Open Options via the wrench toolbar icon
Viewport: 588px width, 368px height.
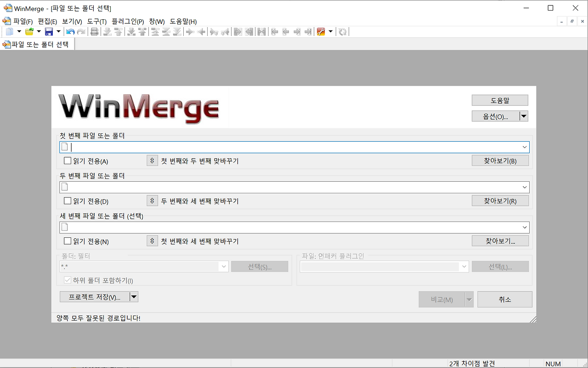tap(321, 31)
